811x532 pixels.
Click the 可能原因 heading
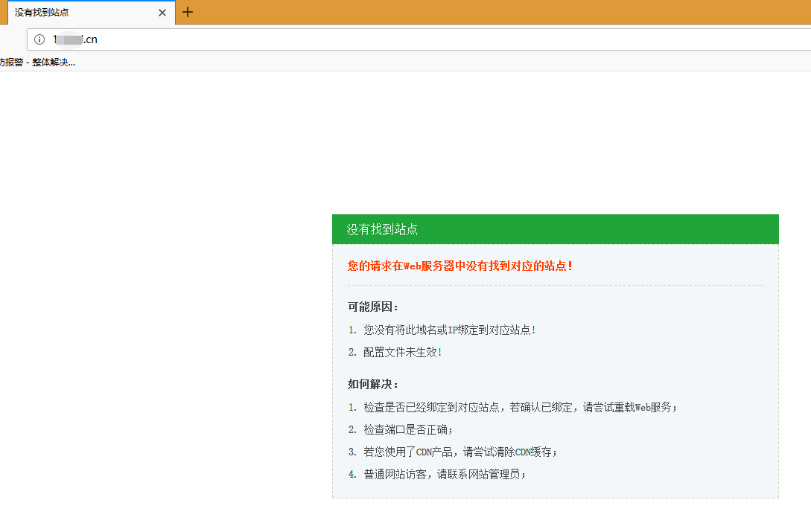[x=373, y=307]
